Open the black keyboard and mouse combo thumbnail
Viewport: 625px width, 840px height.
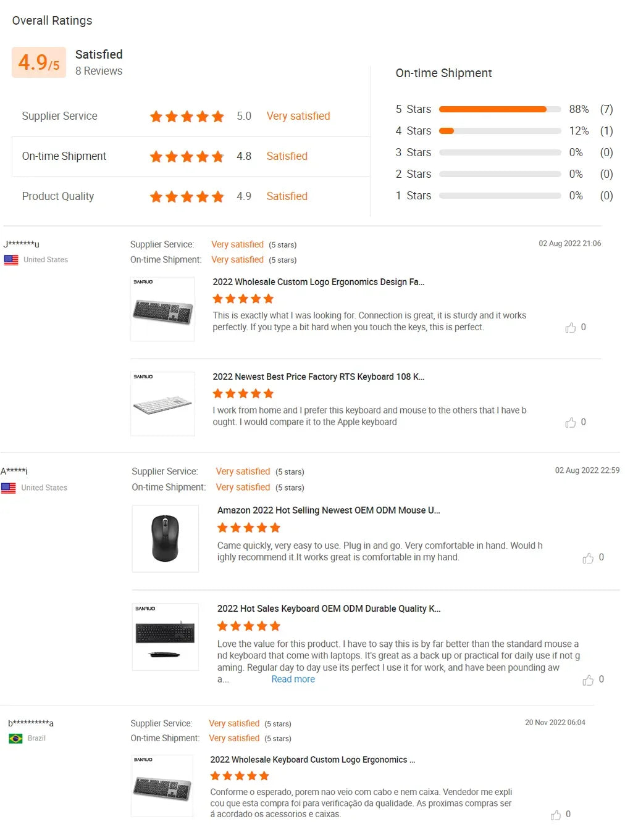tap(165, 637)
